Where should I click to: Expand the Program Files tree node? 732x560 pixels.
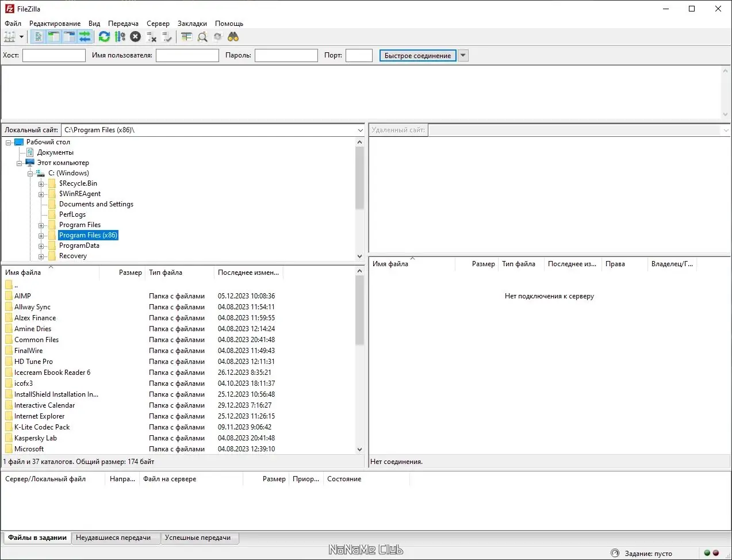click(x=41, y=225)
